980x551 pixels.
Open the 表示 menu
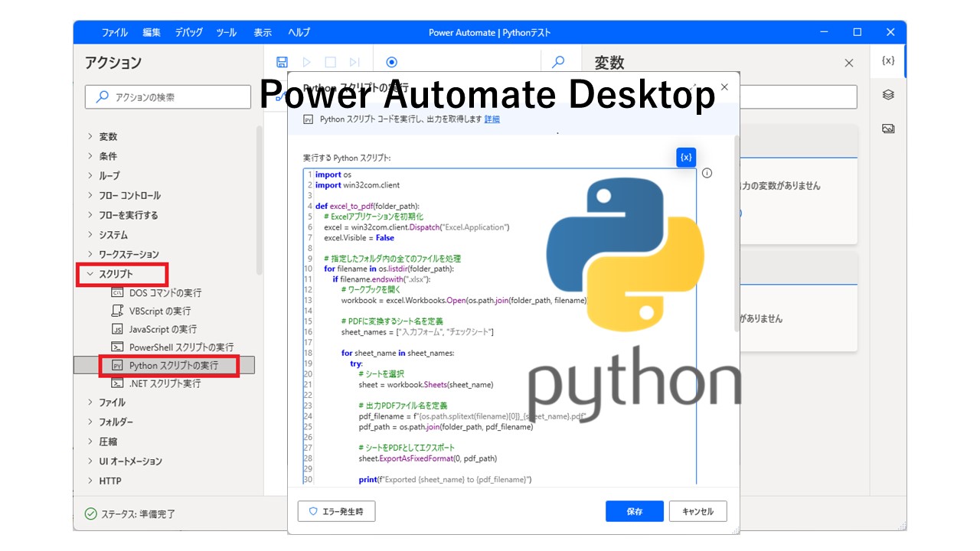tap(262, 32)
